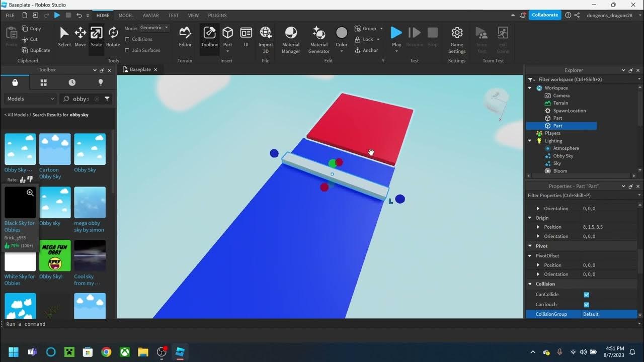Expand the Origin Position property
Image resolution: width=644 pixels, height=362 pixels.
coord(538,227)
